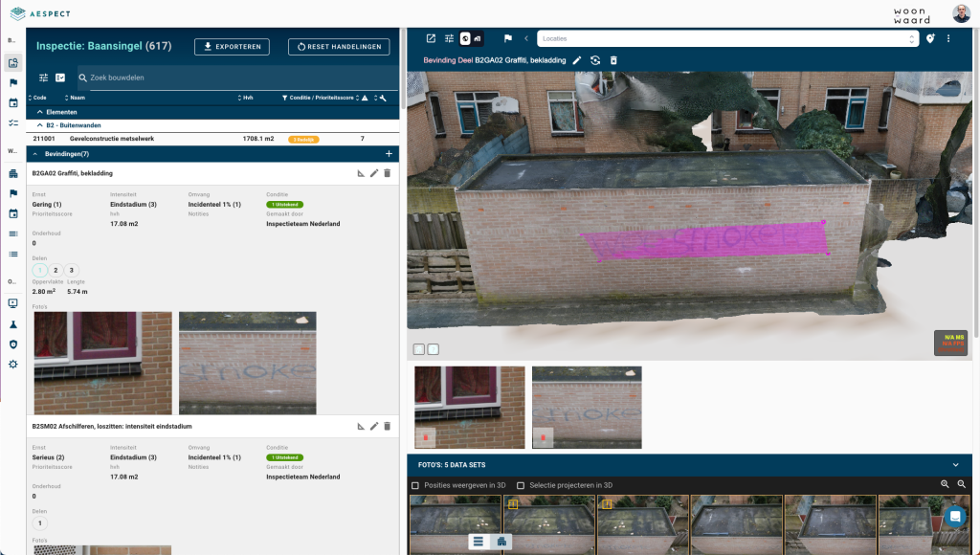Open the chat support bubble
Screen dimensions: 980x555
(x=955, y=517)
